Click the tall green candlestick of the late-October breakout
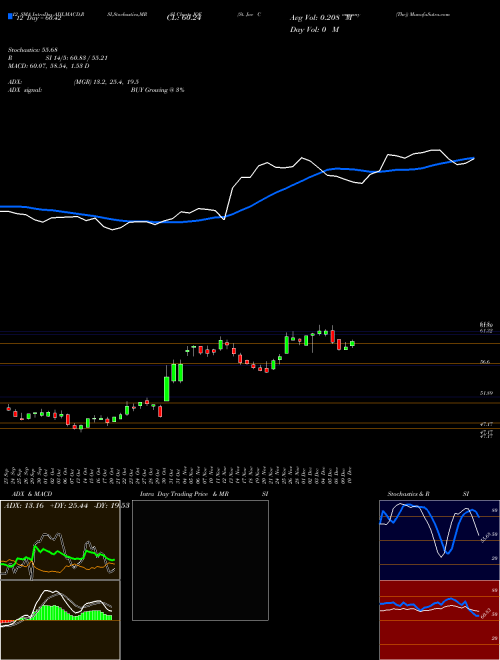 167,389
